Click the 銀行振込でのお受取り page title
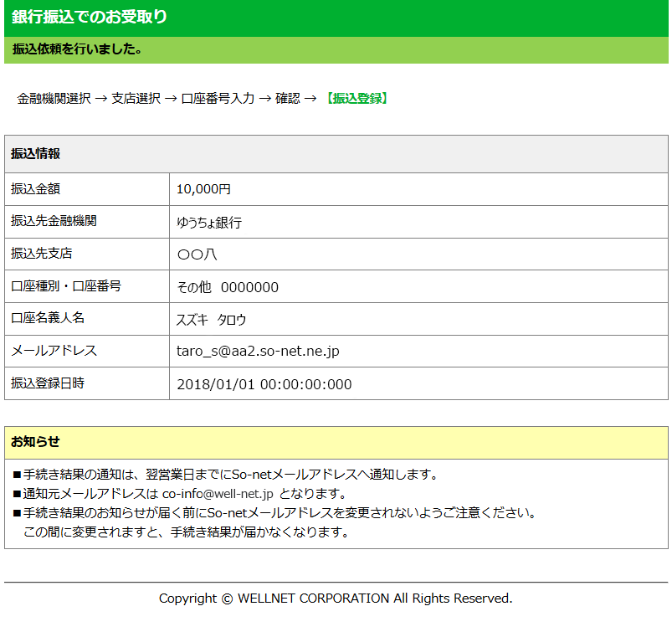The height and width of the screenshot is (632, 672). click(x=90, y=17)
